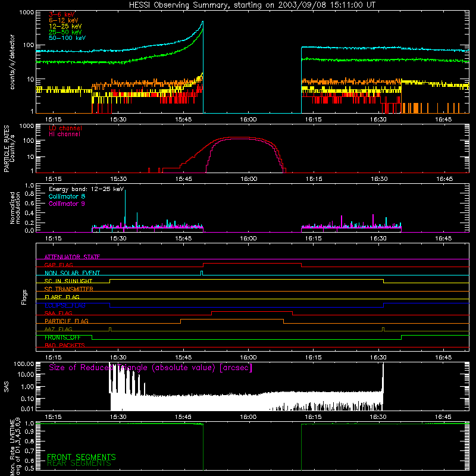Click the PARTICLE_FLAG label

(67, 321)
